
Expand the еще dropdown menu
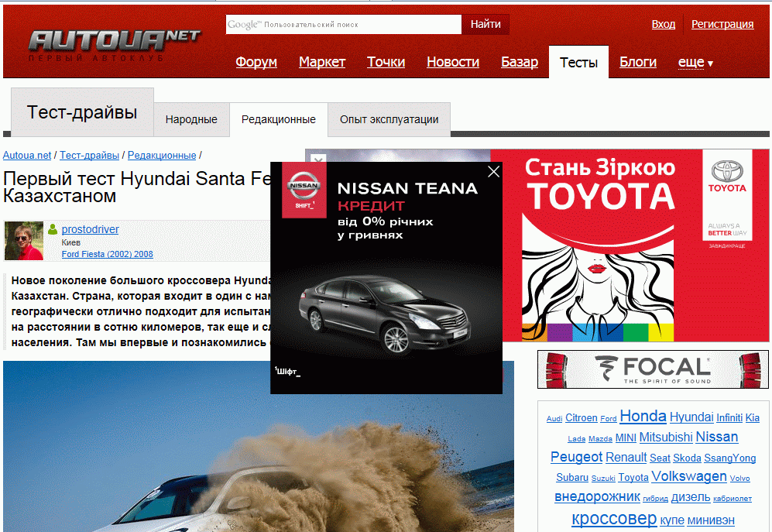(695, 63)
